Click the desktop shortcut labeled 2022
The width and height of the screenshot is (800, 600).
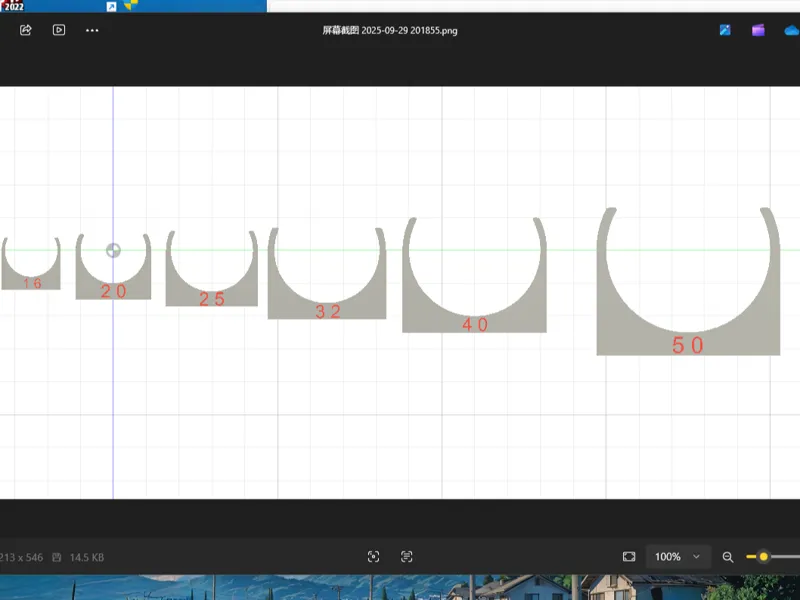coord(13,6)
